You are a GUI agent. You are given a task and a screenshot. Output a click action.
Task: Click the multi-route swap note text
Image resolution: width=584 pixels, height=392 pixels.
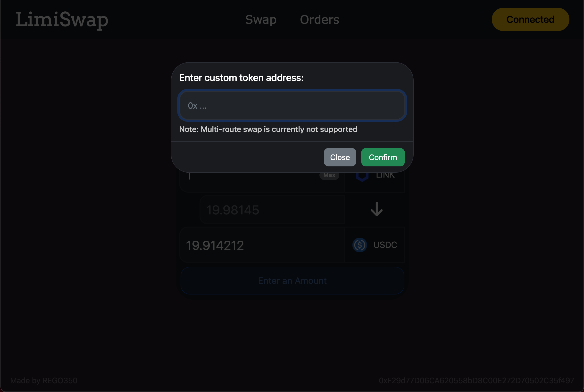268,129
